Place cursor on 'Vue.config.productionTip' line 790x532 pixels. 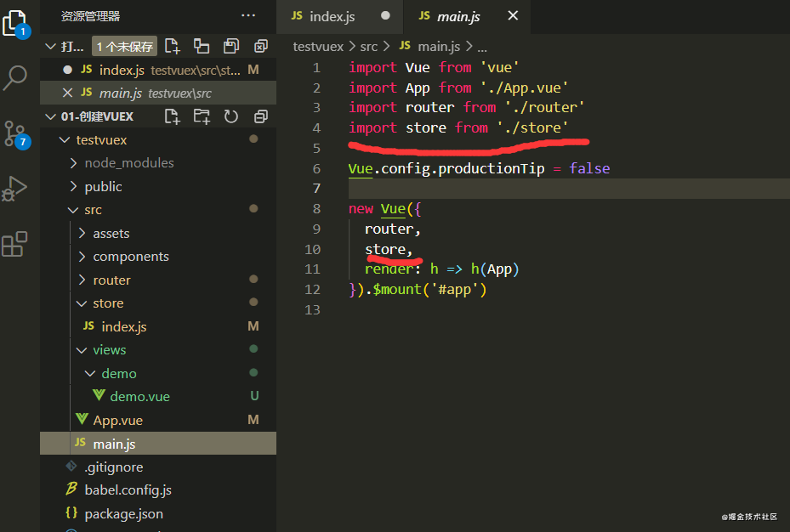click(x=479, y=168)
